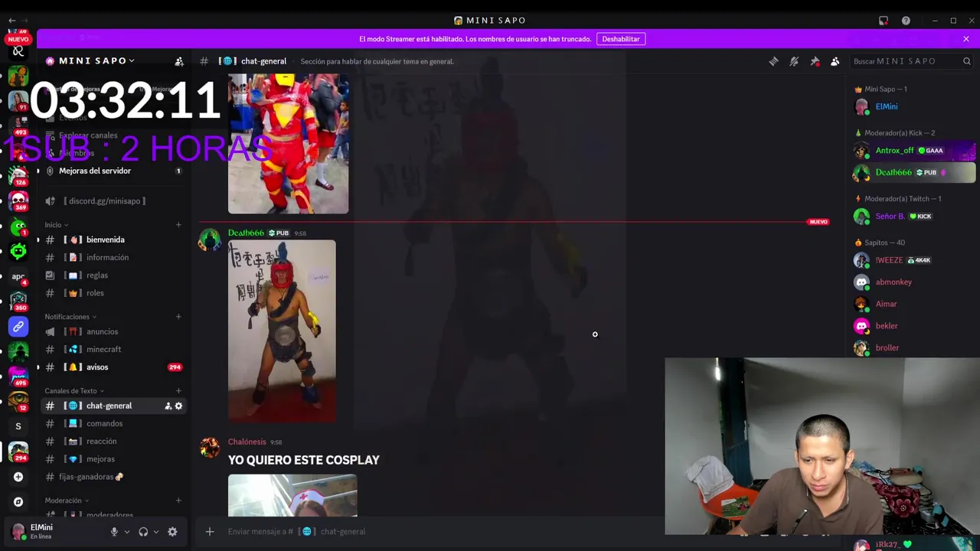Open chat-general channel settings gear
The width and height of the screenshot is (980, 551).
pos(179,406)
